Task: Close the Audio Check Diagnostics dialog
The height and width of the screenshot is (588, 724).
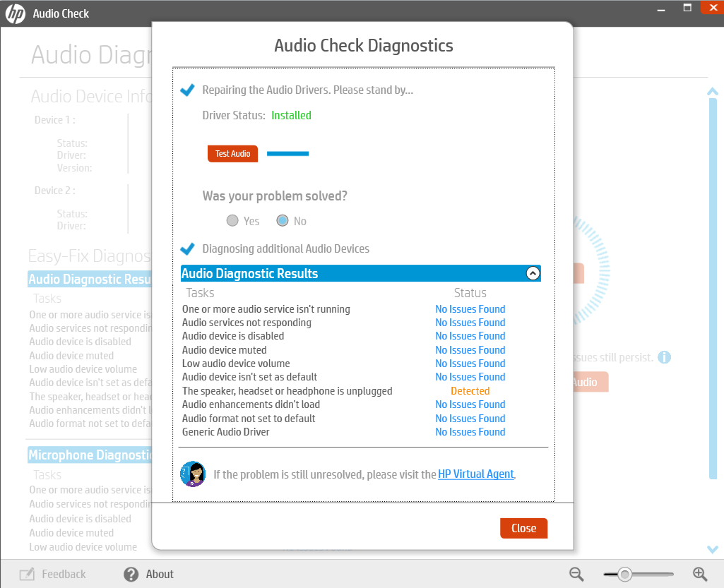Action: (523, 528)
